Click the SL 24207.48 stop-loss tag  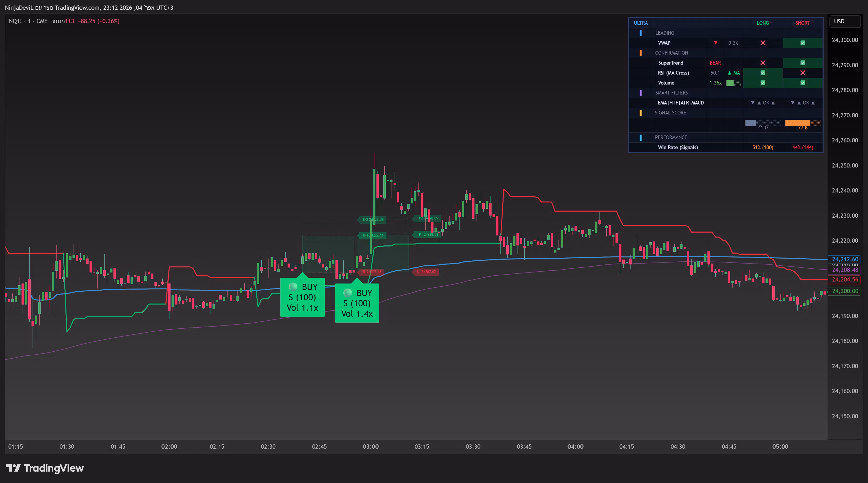pos(371,272)
